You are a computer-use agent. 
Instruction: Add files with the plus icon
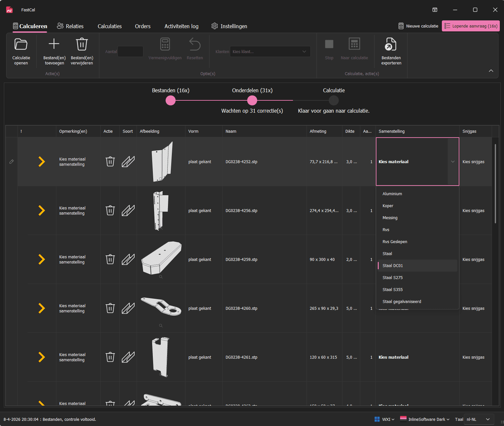(54, 44)
